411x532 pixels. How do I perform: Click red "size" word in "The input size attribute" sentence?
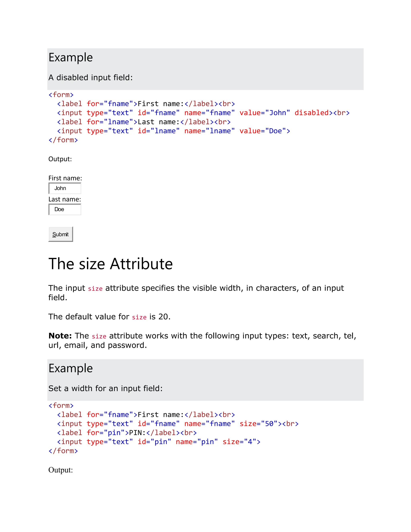(x=95, y=289)
